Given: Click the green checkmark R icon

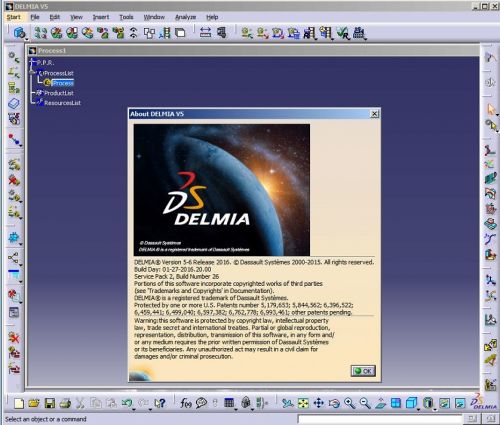Looking at the screenshot, I should pyautogui.click(x=343, y=33).
